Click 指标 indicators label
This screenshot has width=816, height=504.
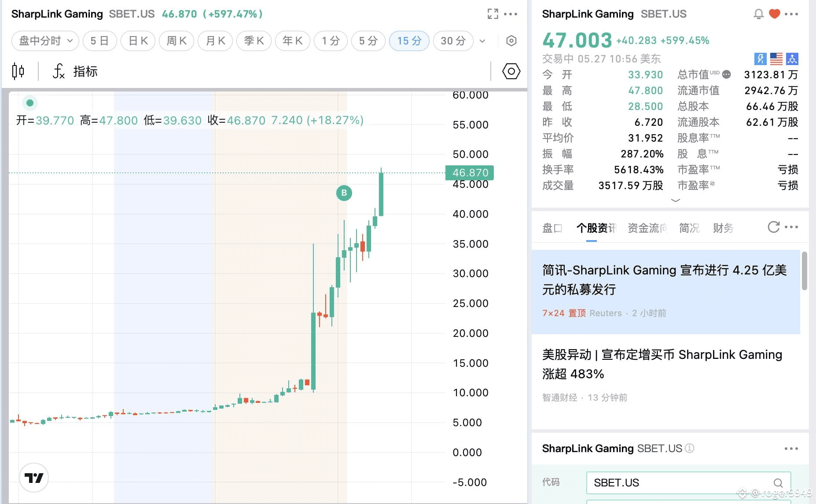click(x=85, y=71)
